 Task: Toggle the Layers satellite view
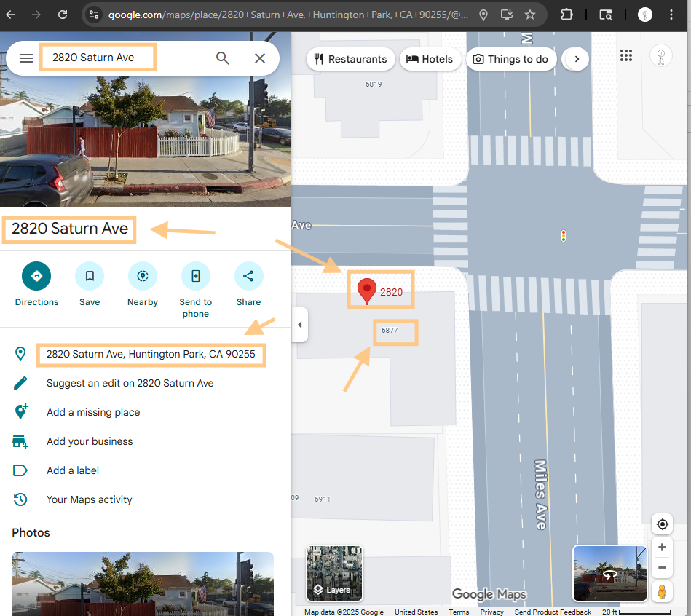[335, 573]
